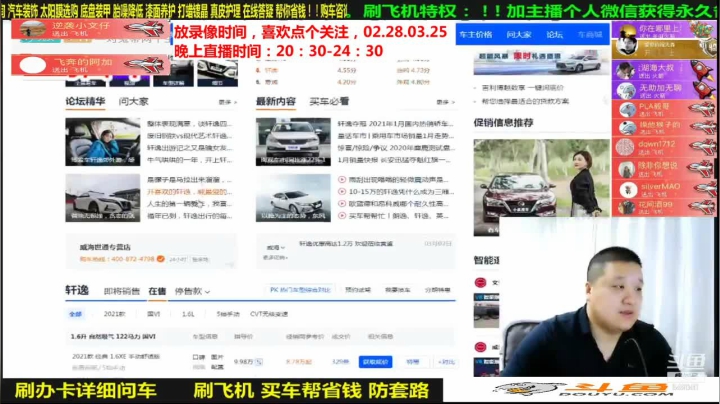This screenshot has width=720, height=404.
Task: Open 口碑 link for 2021款 1.6XE
Action: (x=198, y=357)
